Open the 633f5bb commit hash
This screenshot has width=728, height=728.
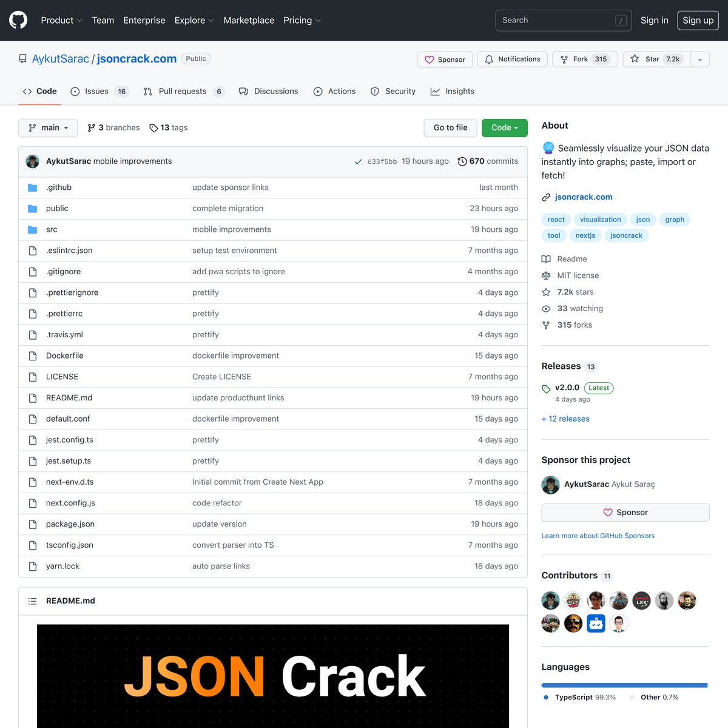click(x=382, y=161)
